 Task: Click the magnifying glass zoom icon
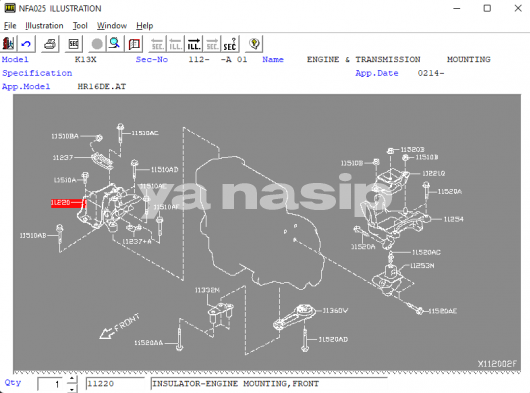[x=115, y=44]
